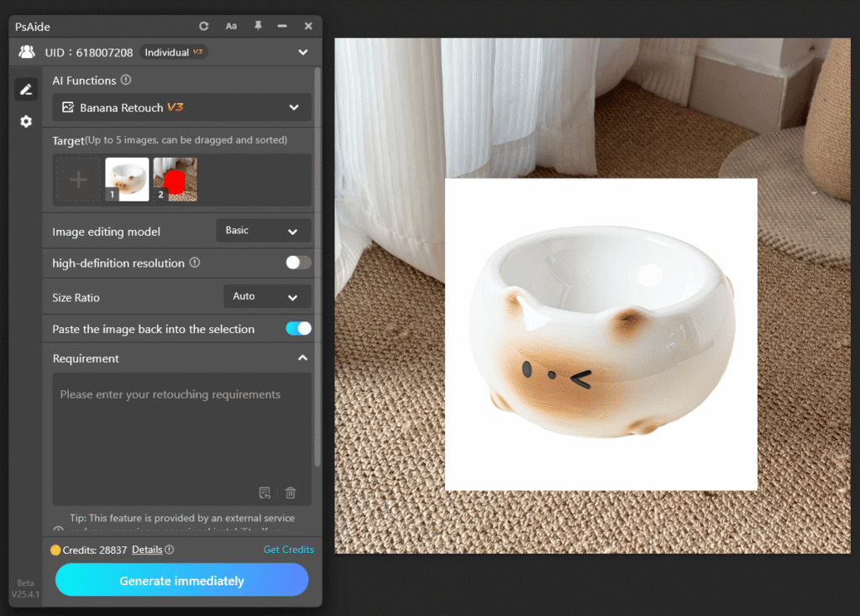
Task: Collapse the Requirement section
Action: coord(302,358)
